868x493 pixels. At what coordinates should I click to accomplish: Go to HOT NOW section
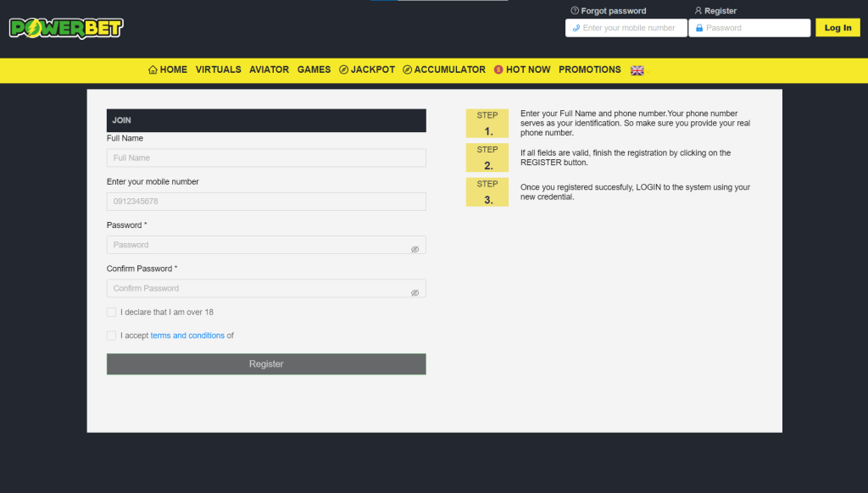pos(522,69)
